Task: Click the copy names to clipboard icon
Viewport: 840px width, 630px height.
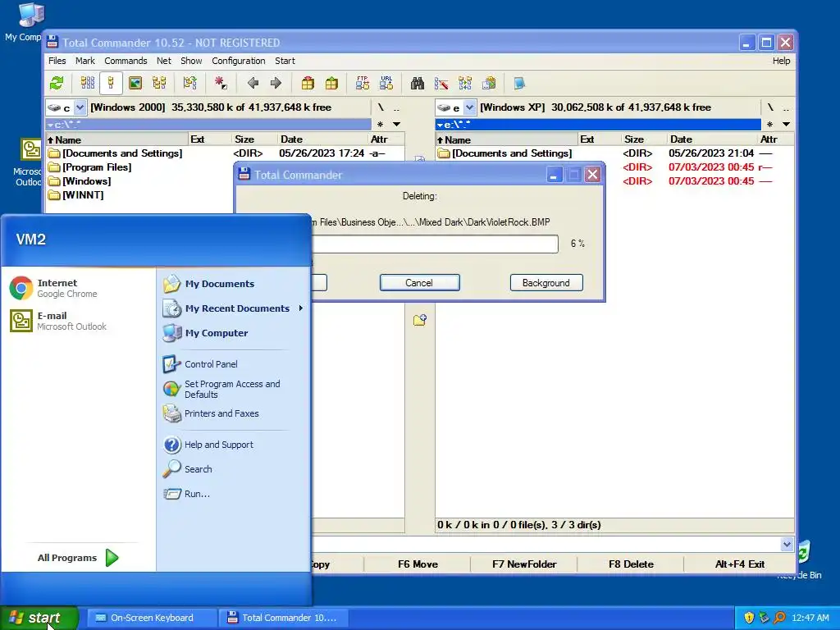Action: pos(489,83)
